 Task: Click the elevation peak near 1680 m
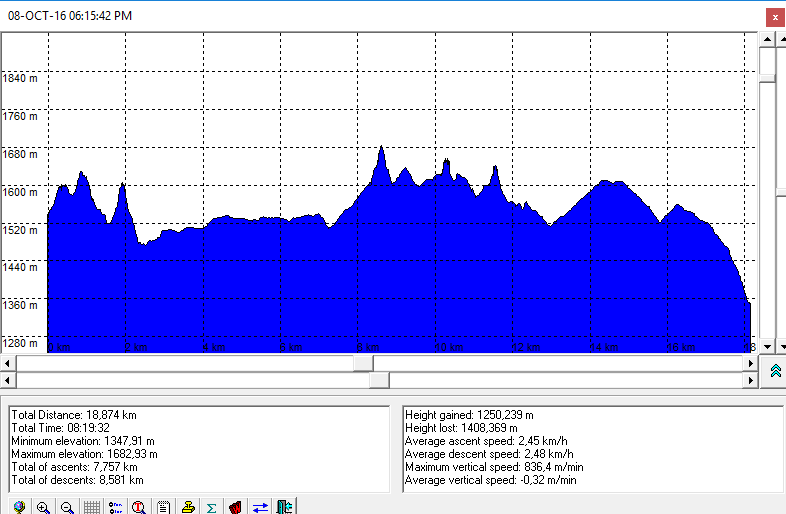381,149
